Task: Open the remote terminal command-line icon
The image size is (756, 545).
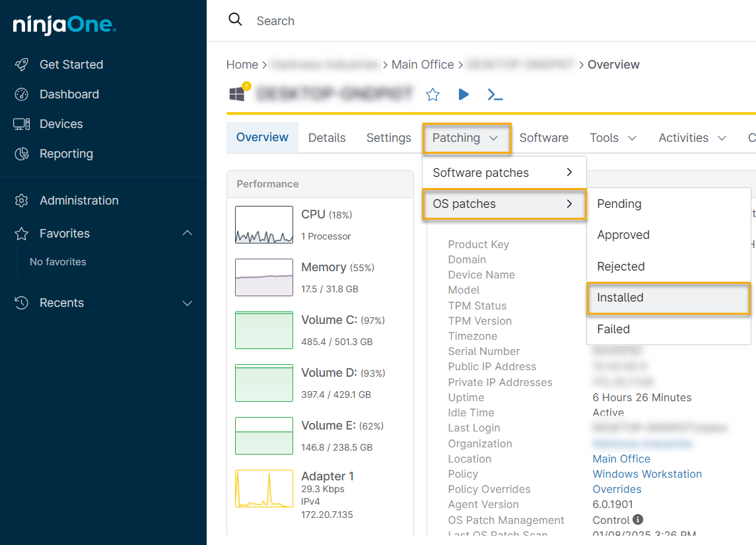Action: click(495, 94)
